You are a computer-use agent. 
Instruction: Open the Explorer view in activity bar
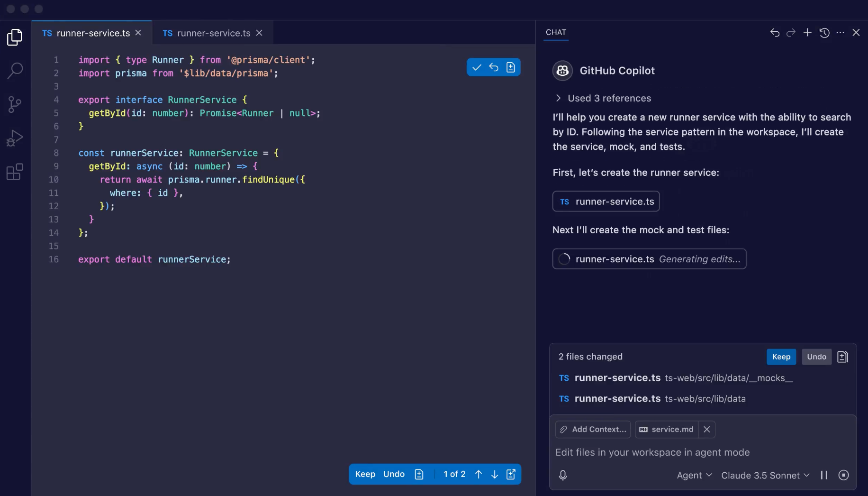[x=15, y=37]
